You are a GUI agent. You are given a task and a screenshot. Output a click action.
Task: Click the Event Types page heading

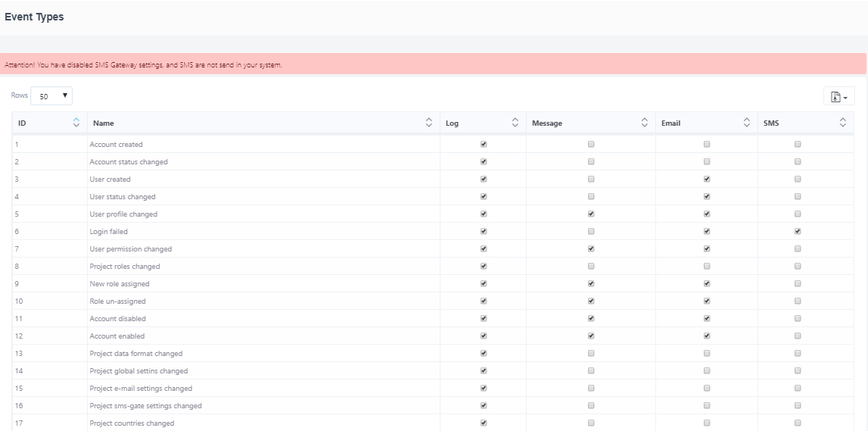tap(34, 17)
